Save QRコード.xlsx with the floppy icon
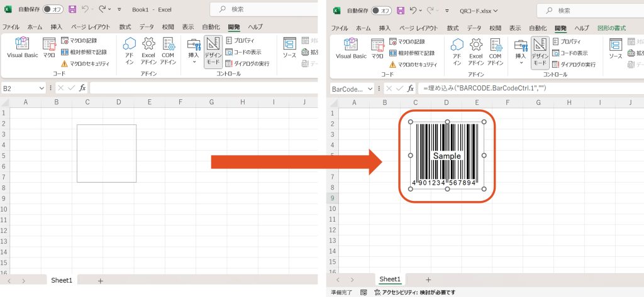 401,10
